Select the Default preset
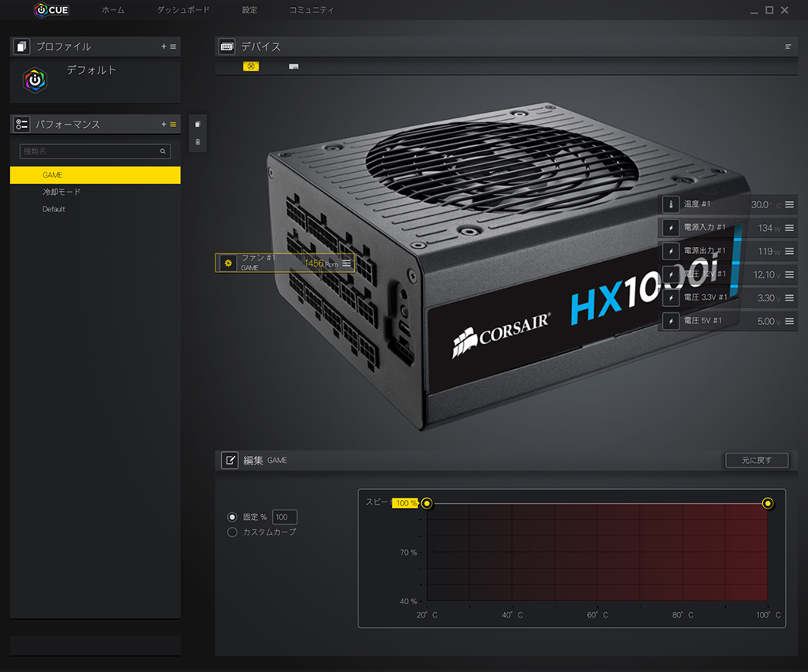 (x=95, y=209)
